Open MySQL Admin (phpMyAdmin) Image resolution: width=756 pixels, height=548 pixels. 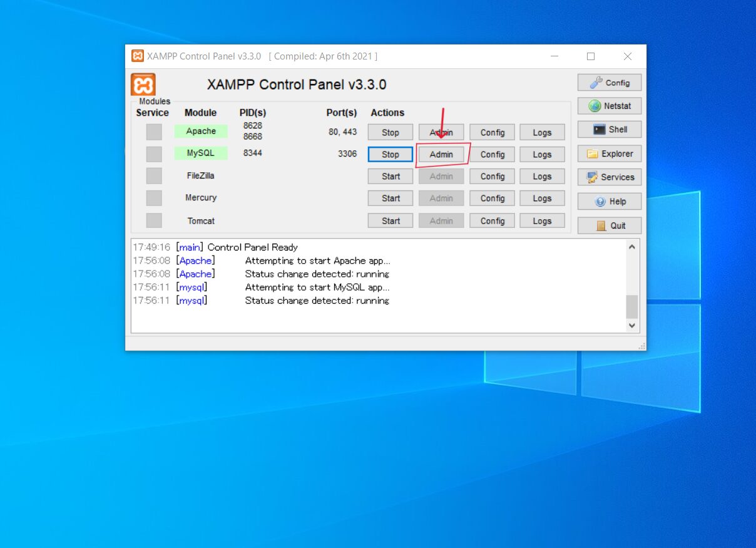(441, 154)
